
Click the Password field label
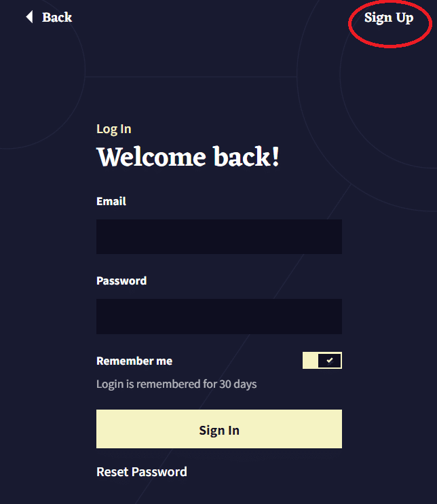(x=121, y=281)
